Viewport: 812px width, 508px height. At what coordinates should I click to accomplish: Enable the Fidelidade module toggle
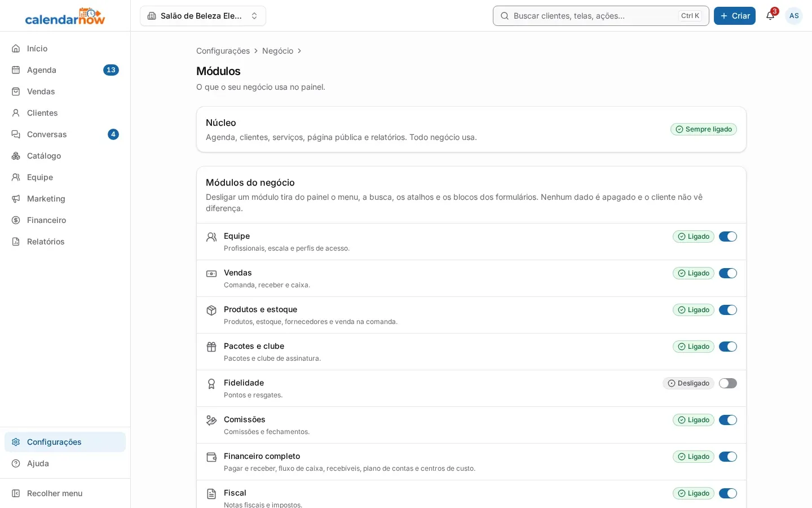coord(728,383)
